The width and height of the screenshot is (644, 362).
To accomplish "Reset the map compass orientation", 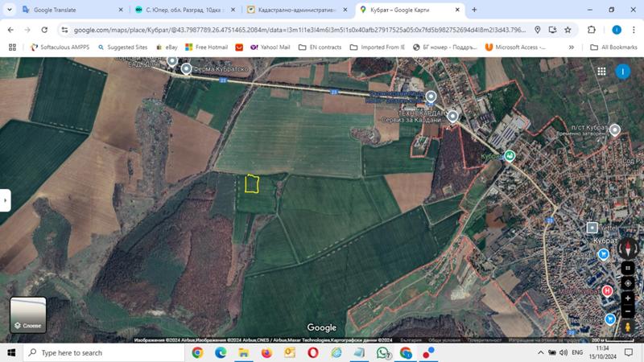I will pos(628,248).
